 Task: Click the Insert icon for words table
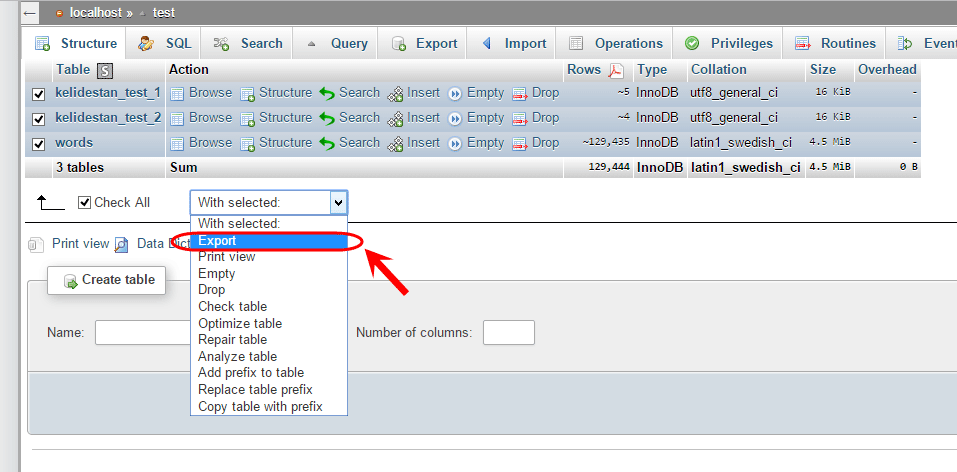click(x=396, y=143)
